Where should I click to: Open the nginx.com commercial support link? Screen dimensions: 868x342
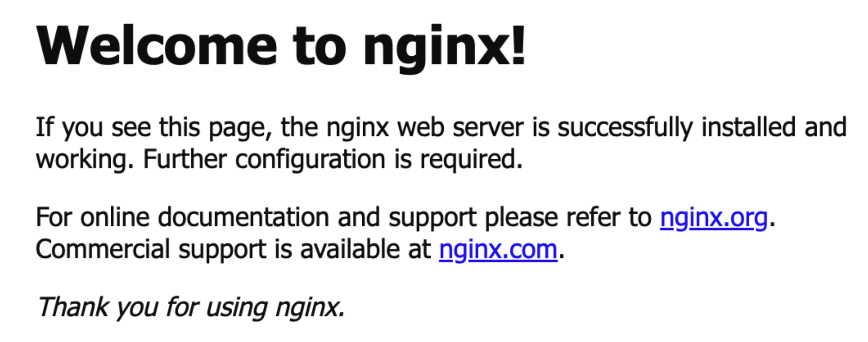[498, 249]
